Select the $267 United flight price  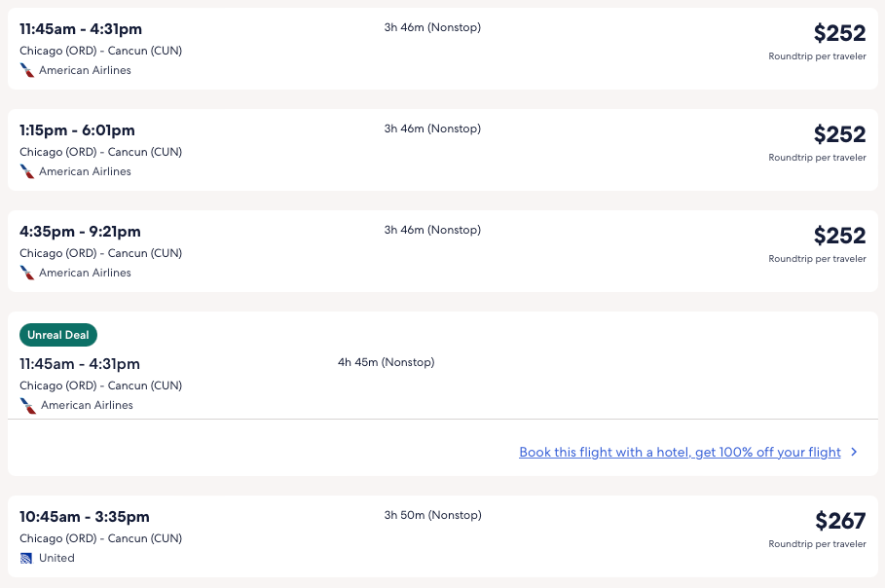point(840,521)
